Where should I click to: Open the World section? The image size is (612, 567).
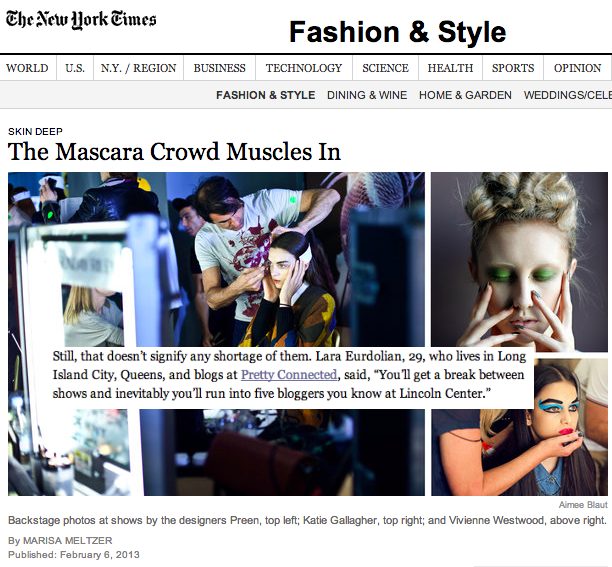click(x=27, y=69)
